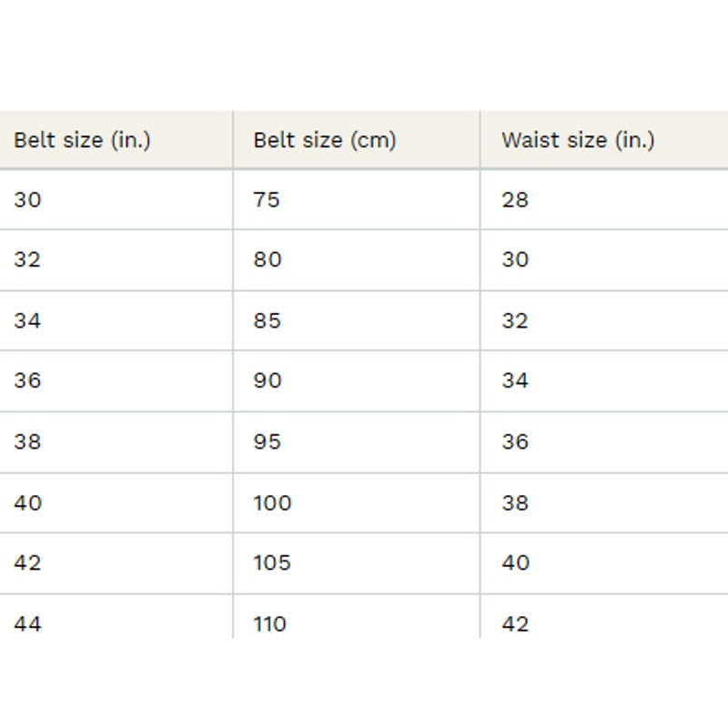Click the "Waist size (in.)" header cell
Viewport: 728px width, 728px height.
(578, 140)
